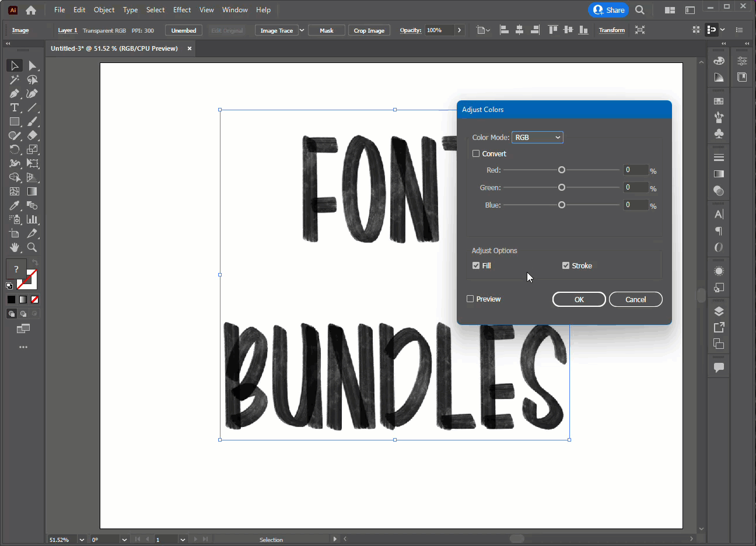Open the Layers panel icon
This screenshot has width=756, height=546.
719,311
